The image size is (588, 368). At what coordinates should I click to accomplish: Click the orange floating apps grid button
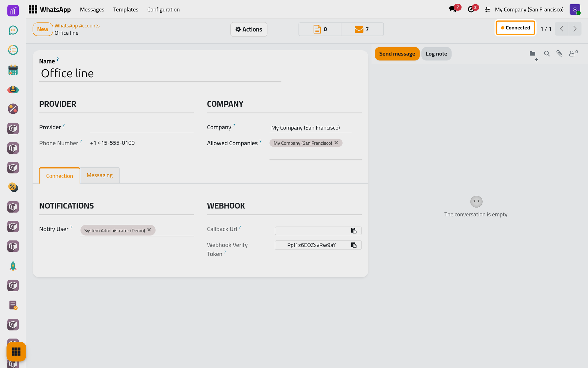click(16, 351)
